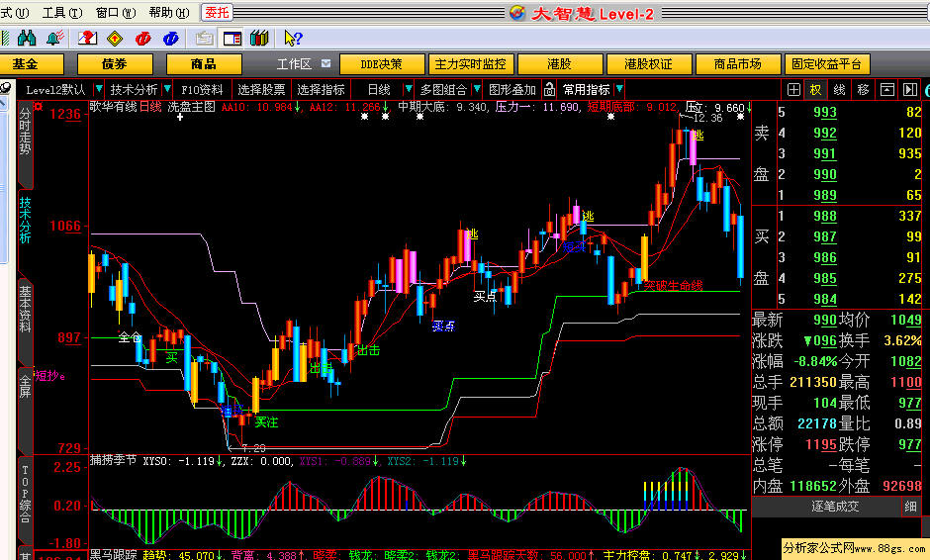Click the 短抄 label at left
The image size is (930, 560).
coord(47,376)
